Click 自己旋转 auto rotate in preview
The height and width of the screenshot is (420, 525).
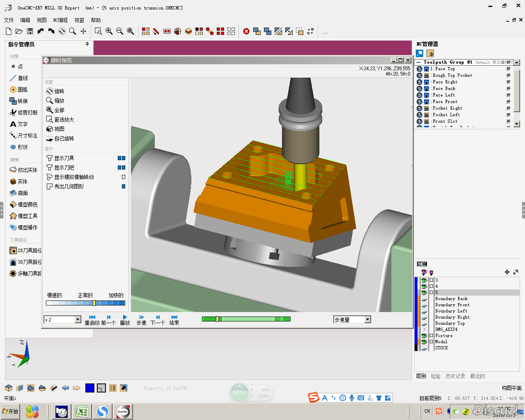tap(60, 138)
